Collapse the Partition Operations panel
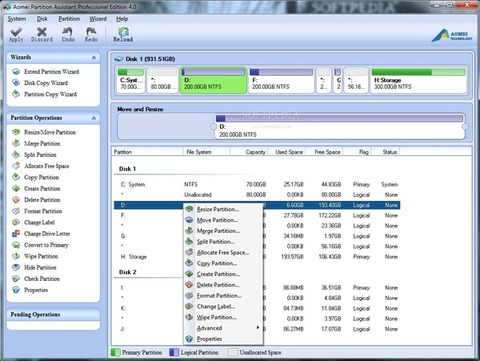Viewport: 480px width, 361px height. click(94, 118)
